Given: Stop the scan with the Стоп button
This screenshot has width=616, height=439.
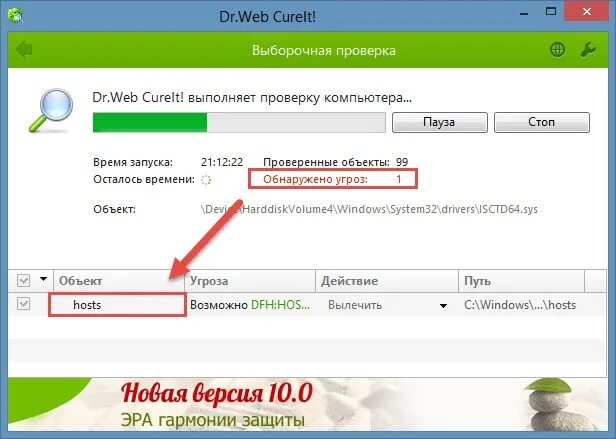Looking at the screenshot, I should (x=542, y=122).
